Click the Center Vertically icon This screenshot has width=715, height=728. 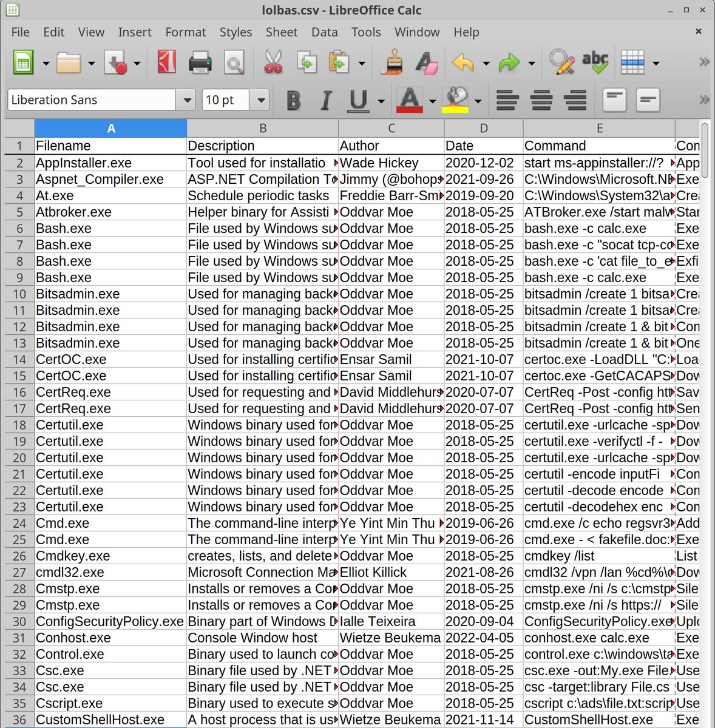pos(648,100)
